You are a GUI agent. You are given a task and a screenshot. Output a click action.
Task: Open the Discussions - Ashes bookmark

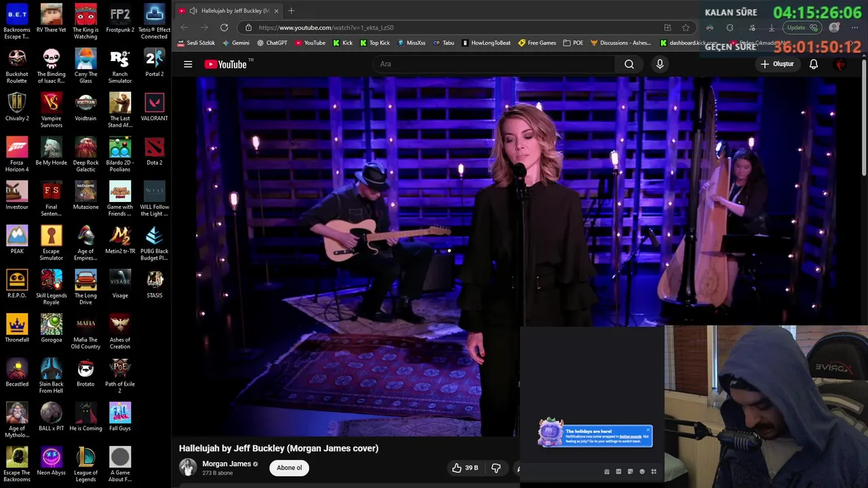tap(620, 43)
